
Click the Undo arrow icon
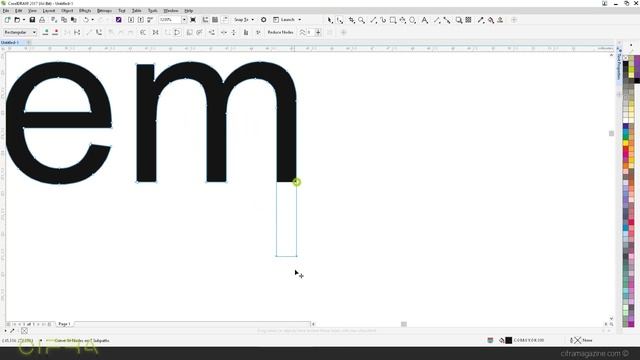[86, 20]
